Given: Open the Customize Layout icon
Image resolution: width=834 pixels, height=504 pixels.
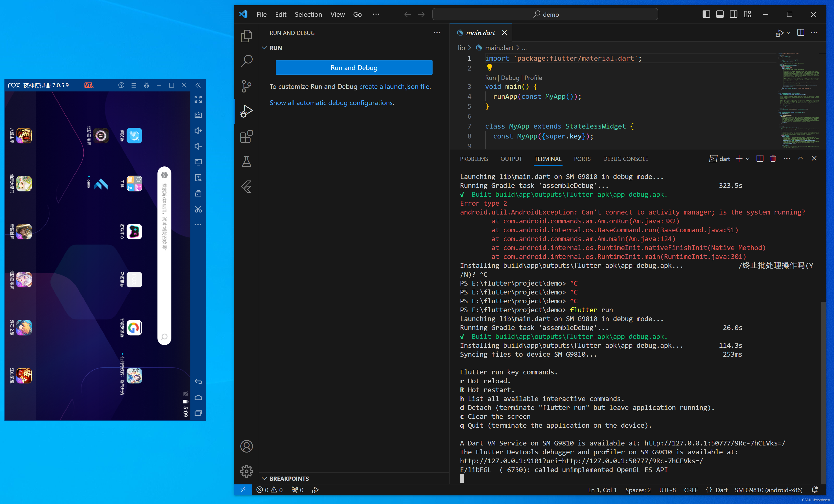Looking at the screenshot, I should point(747,14).
